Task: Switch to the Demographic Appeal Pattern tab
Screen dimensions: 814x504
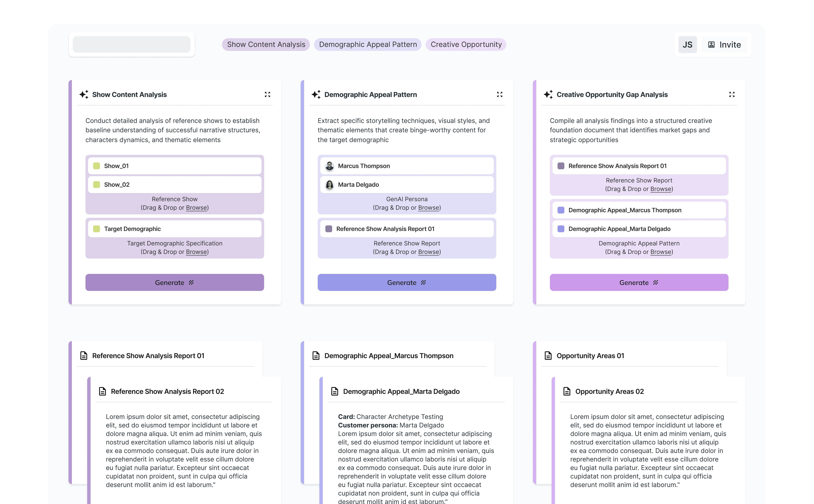Action: pyautogui.click(x=368, y=44)
